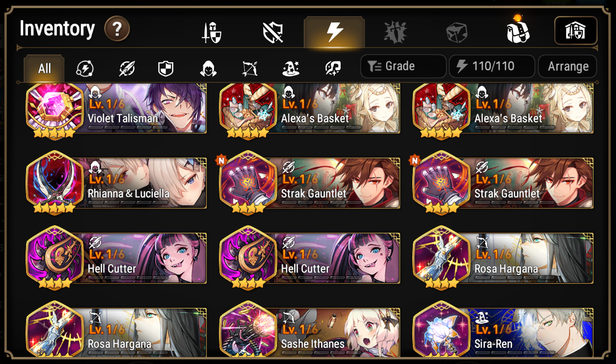616x364 pixels.
Task: Choose the Sira-Ren artifact card
Action: pyautogui.click(x=503, y=332)
